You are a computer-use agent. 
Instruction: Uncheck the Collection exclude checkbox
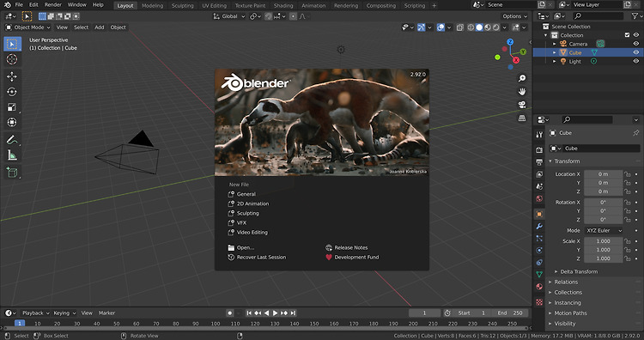pyautogui.click(x=627, y=35)
